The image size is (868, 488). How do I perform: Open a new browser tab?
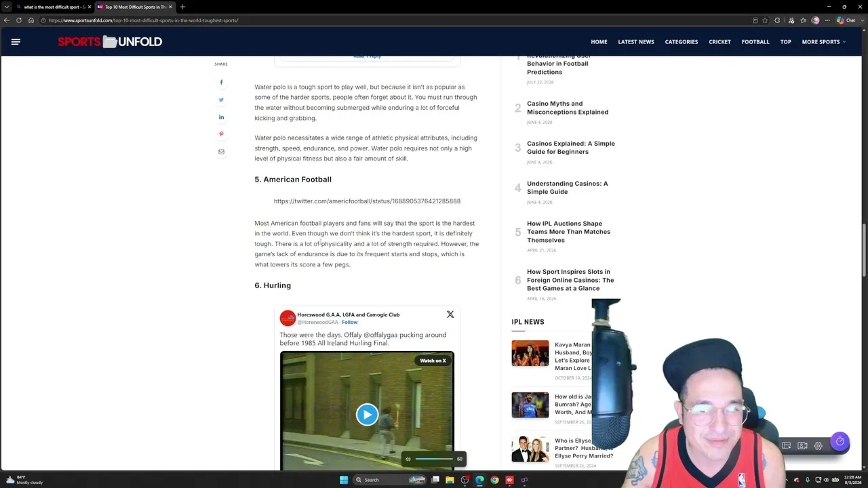pyautogui.click(x=182, y=7)
